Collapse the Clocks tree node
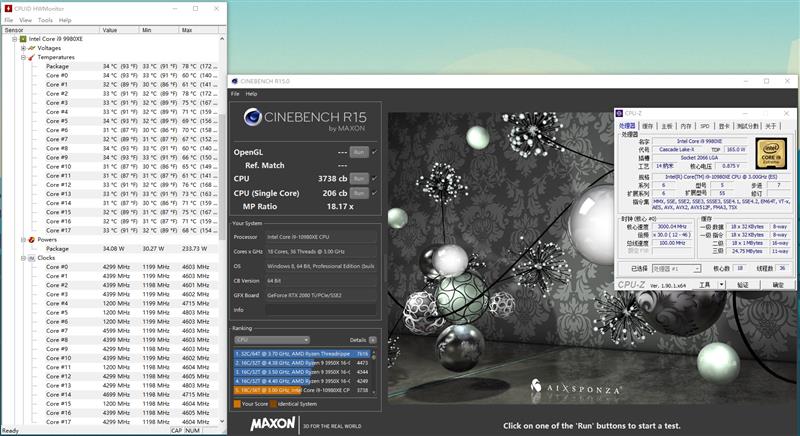The width and height of the screenshot is (800, 436). [23, 258]
